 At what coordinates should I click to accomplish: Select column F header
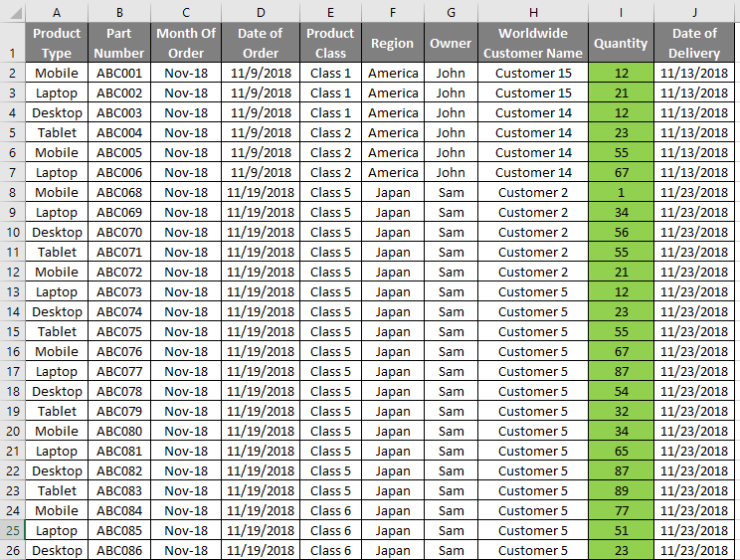click(x=393, y=13)
